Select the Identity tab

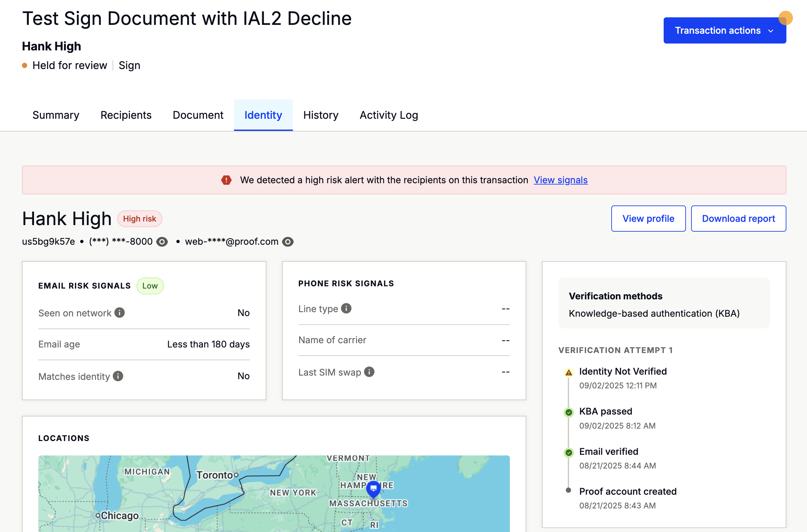pyautogui.click(x=263, y=115)
